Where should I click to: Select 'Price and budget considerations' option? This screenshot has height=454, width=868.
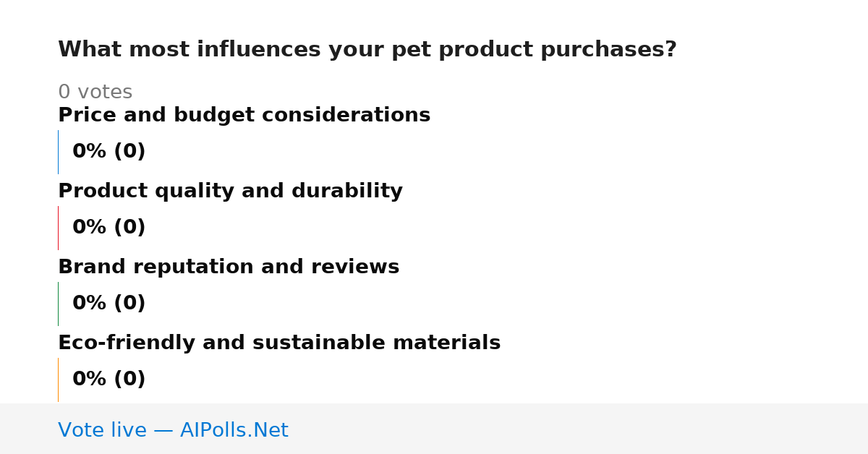click(244, 115)
